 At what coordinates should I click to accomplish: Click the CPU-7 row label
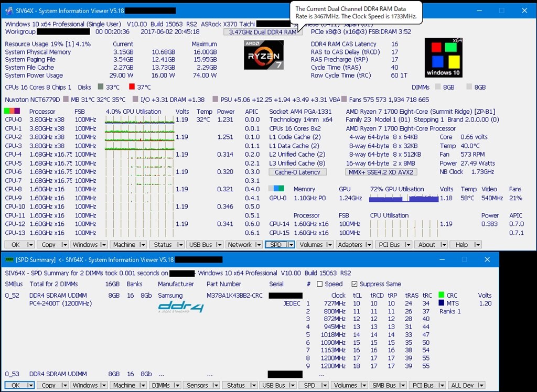13,180
